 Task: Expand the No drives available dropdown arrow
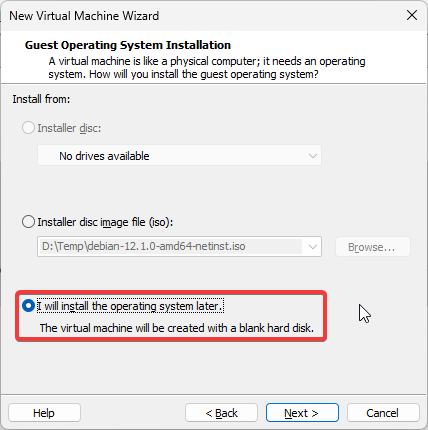(x=312, y=156)
